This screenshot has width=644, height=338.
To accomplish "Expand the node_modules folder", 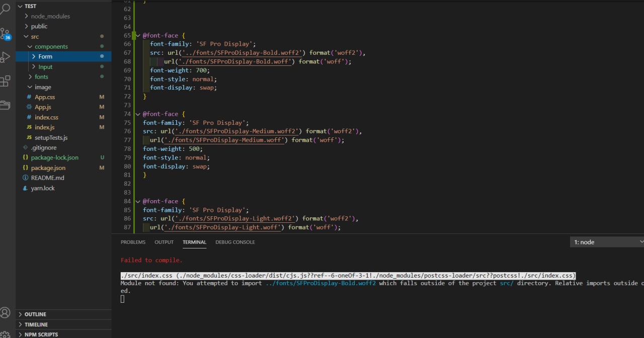I will 50,16.
